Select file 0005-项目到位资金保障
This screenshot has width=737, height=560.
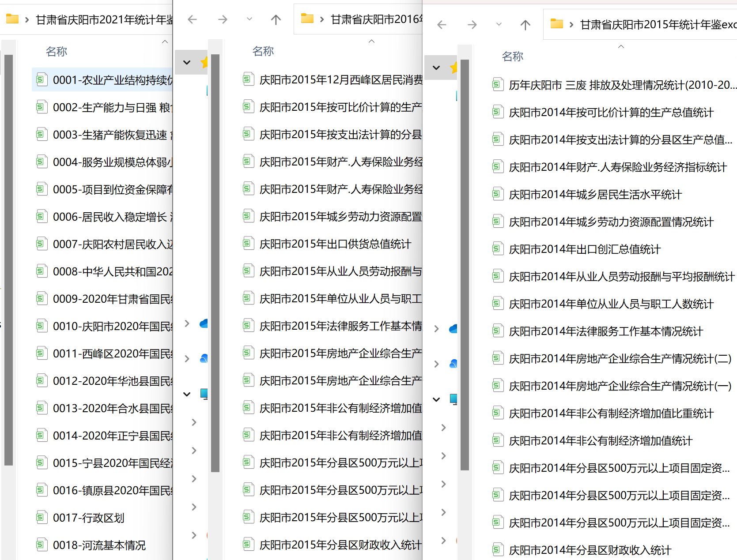coord(113,190)
